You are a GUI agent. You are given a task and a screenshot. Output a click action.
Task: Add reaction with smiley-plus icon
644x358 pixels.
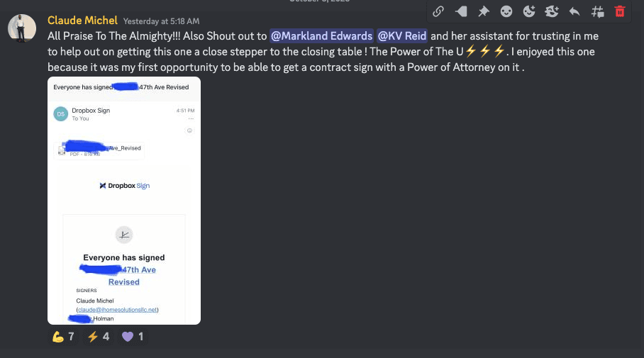529,11
